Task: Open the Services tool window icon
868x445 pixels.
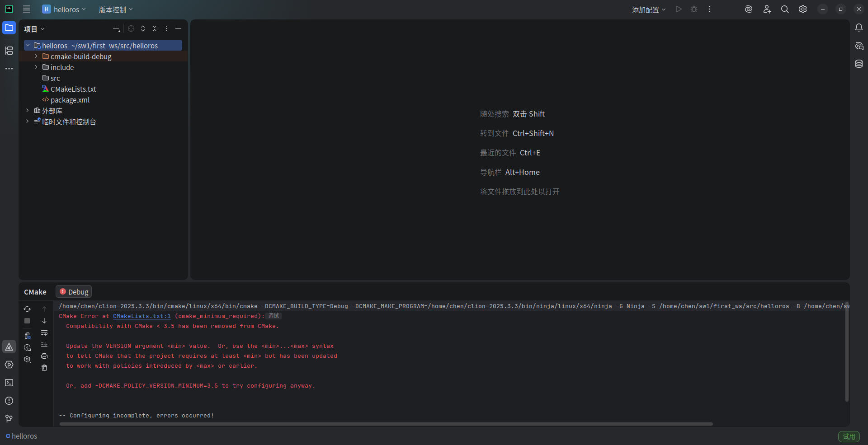Action: point(9,365)
